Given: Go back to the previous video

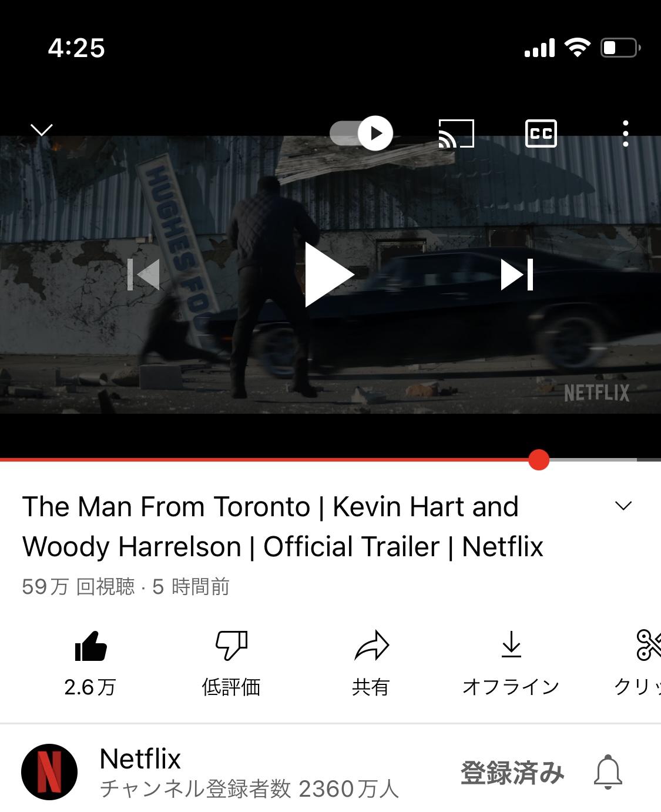Looking at the screenshot, I should tap(143, 275).
